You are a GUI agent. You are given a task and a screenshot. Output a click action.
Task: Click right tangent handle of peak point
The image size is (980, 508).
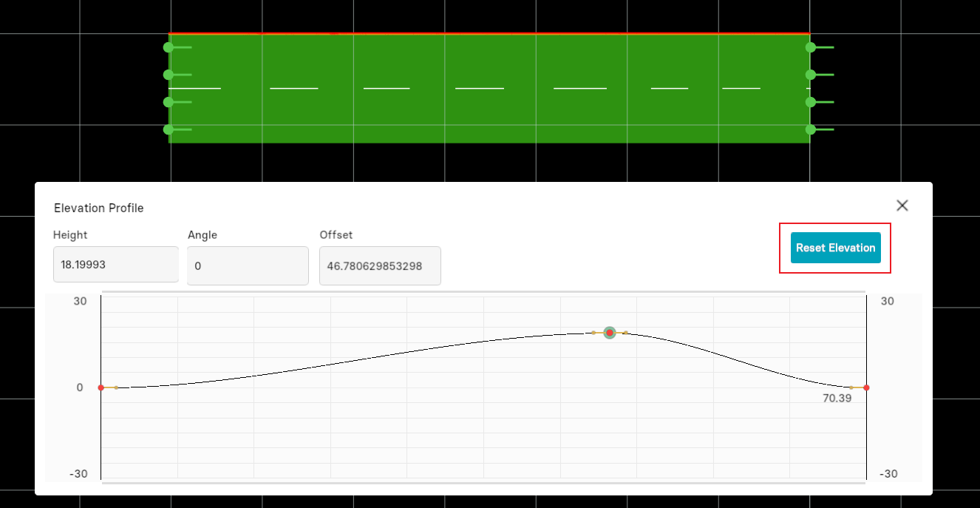626,333
